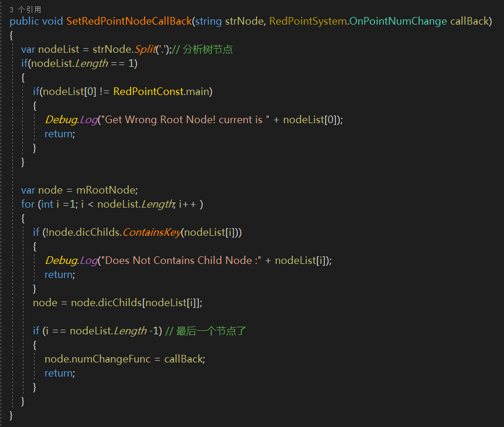Click the SetRedPointNodeCallBack method name
504x427 pixels.
(x=129, y=21)
